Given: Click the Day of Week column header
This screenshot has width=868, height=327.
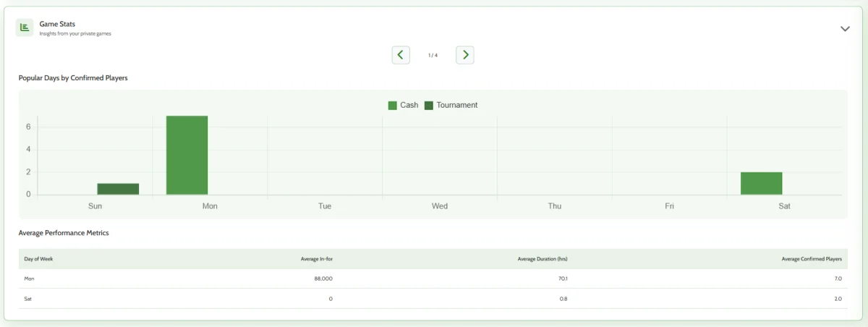Looking at the screenshot, I should click(x=39, y=259).
